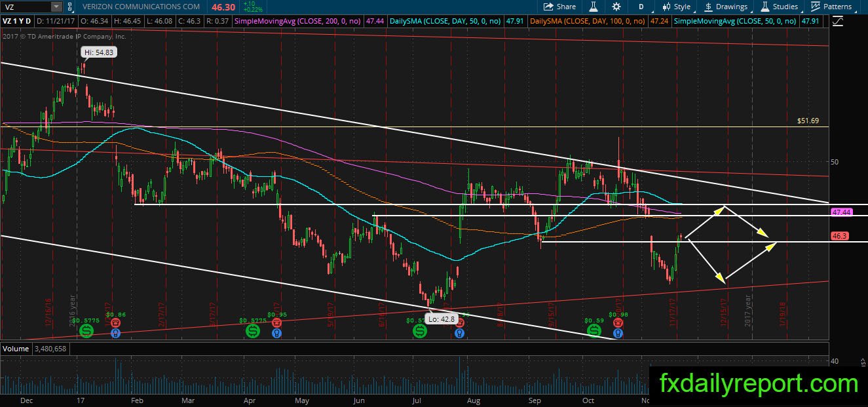Click the $0.5775 dividend icon near 2016 year
Viewport: 868px width, 407px height.
pyautogui.click(x=86, y=332)
